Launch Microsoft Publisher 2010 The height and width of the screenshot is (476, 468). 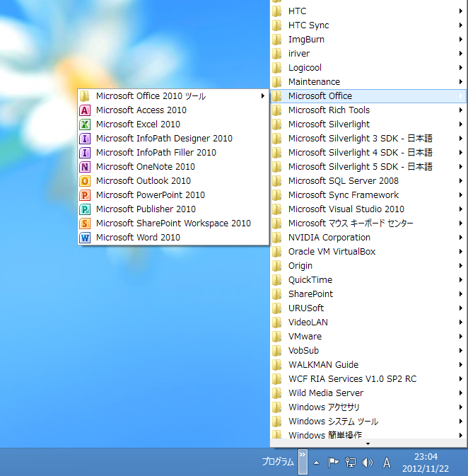(x=173, y=209)
